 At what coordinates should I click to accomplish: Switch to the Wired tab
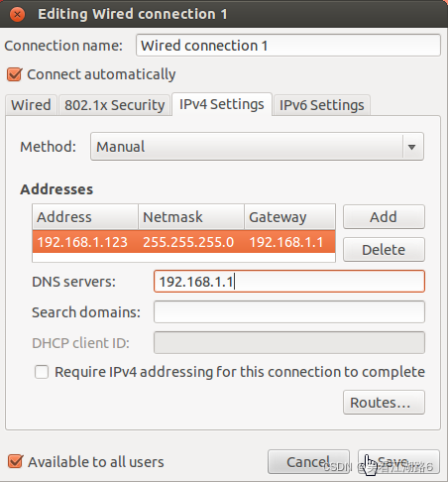31,105
